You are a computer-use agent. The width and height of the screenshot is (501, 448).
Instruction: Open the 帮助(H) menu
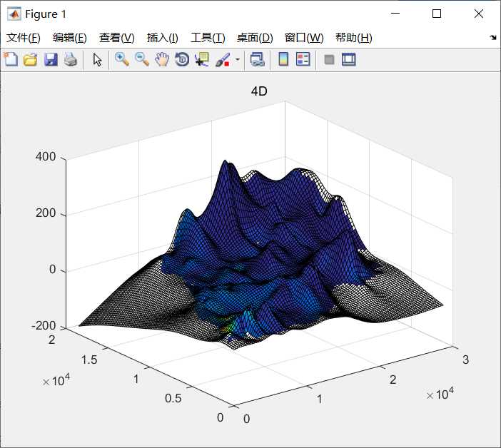[354, 38]
